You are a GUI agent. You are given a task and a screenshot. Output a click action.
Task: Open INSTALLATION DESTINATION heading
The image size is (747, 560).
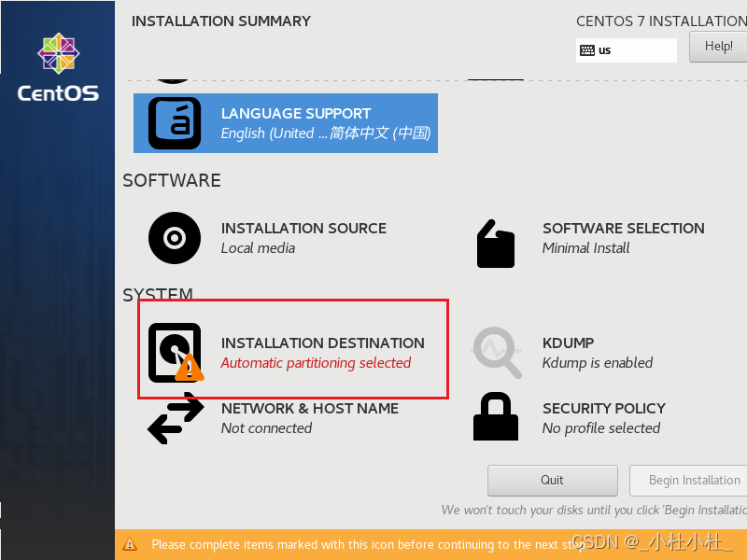tap(322, 343)
